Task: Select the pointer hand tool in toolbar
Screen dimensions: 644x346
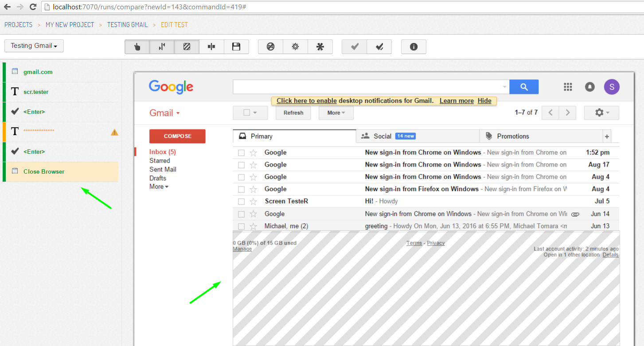Action: [x=137, y=47]
